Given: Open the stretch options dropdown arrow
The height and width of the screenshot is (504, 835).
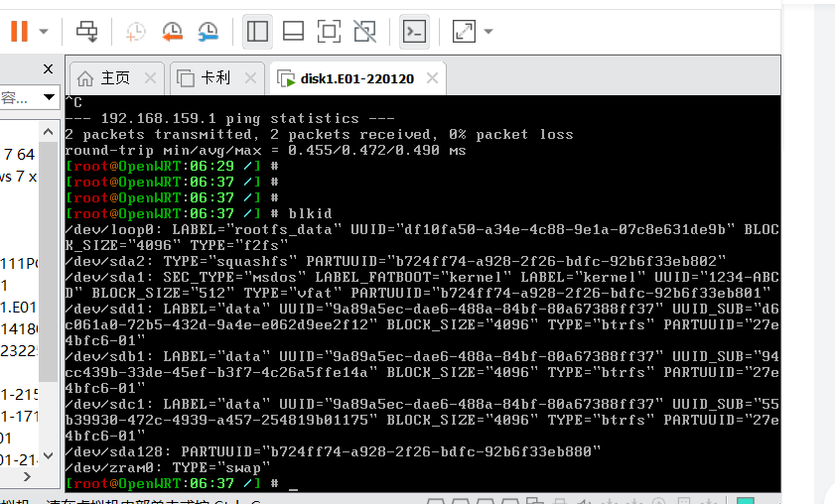Looking at the screenshot, I should pyautogui.click(x=487, y=32).
